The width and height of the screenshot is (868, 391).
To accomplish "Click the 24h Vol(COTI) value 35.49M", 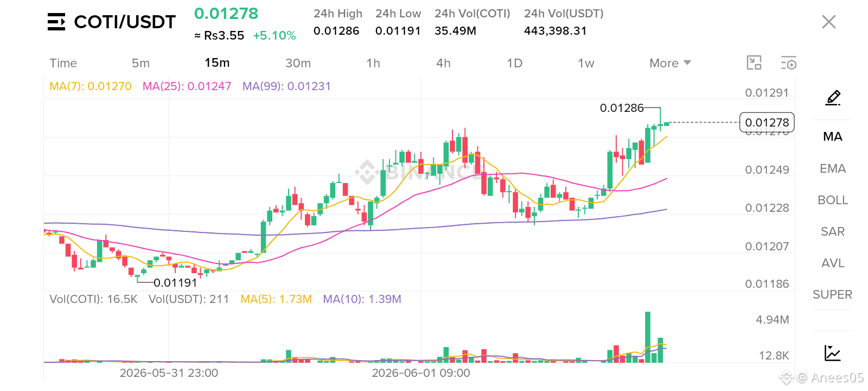I will pos(455,31).
